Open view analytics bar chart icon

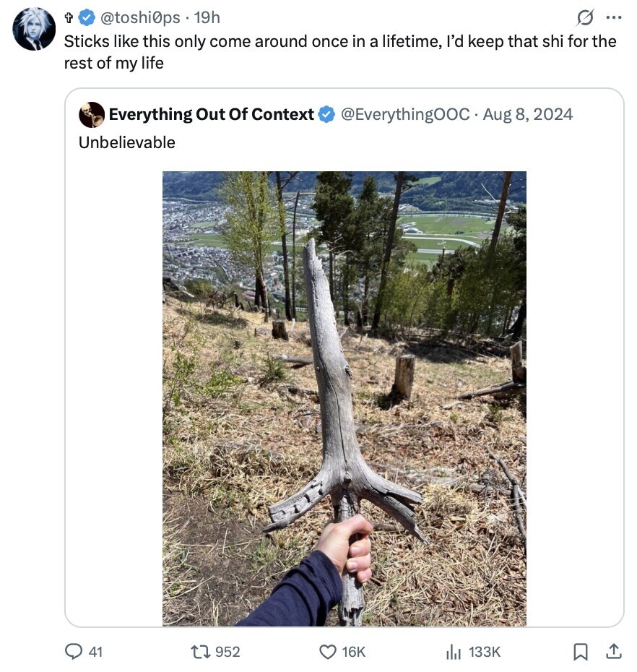(454, 651)
